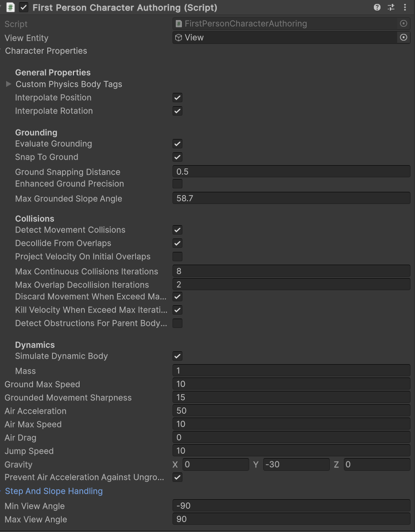This screenshot has height=532, width=415.
Task: Toggle Interpolate Position checkbox
Action: [177, 98]
